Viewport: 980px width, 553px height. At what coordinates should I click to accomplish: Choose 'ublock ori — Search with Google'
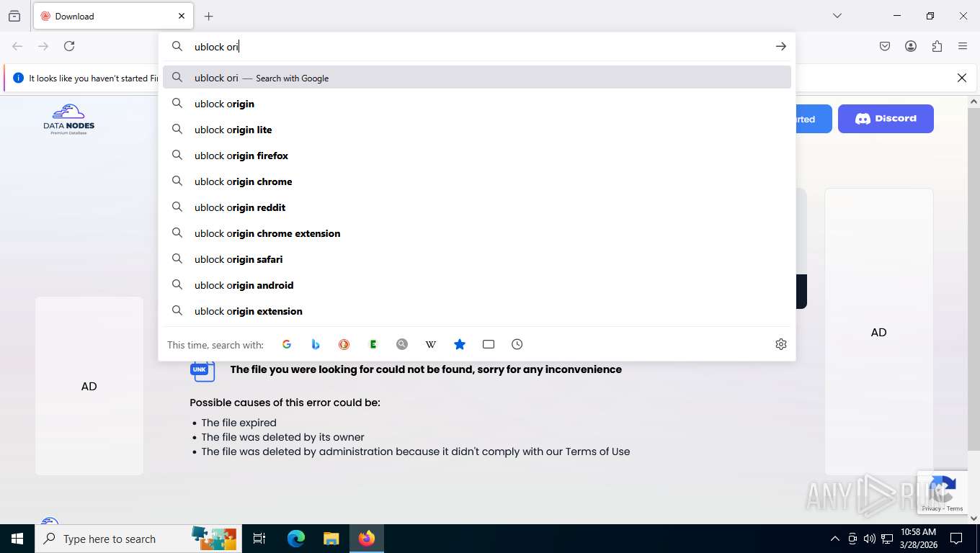(x=477, y=78)
